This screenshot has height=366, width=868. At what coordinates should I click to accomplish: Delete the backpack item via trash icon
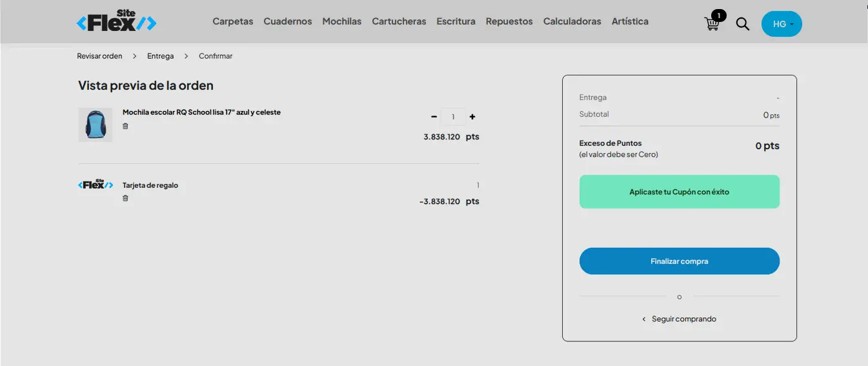click(x=125, y=126)
